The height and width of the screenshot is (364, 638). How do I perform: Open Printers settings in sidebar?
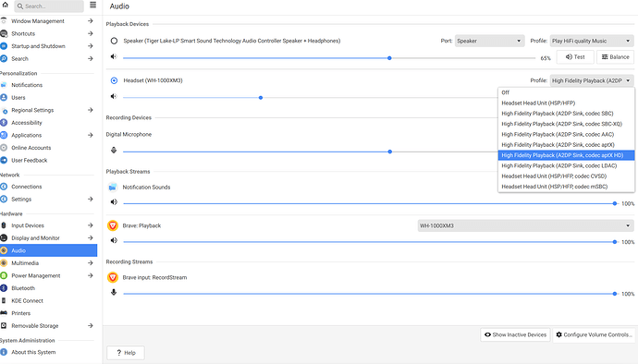click(48, 313)
